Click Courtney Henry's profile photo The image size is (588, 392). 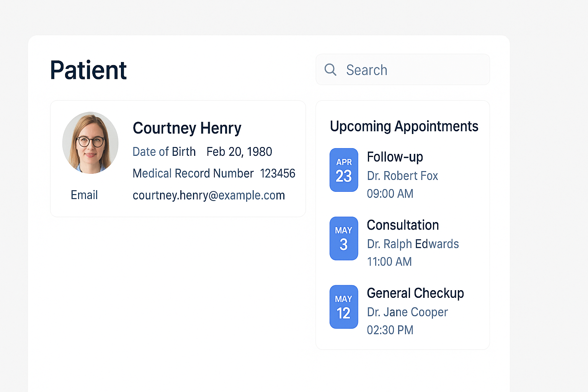(90, 143)
